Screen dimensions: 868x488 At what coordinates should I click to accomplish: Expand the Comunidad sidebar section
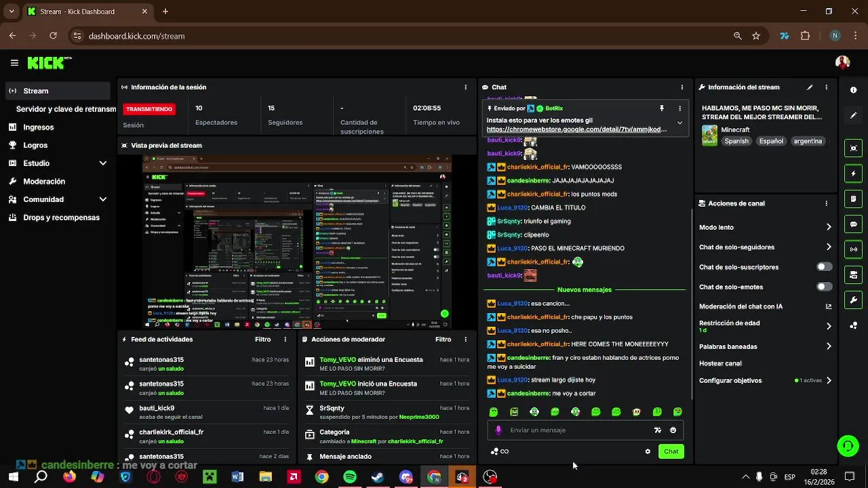[103, 199]
